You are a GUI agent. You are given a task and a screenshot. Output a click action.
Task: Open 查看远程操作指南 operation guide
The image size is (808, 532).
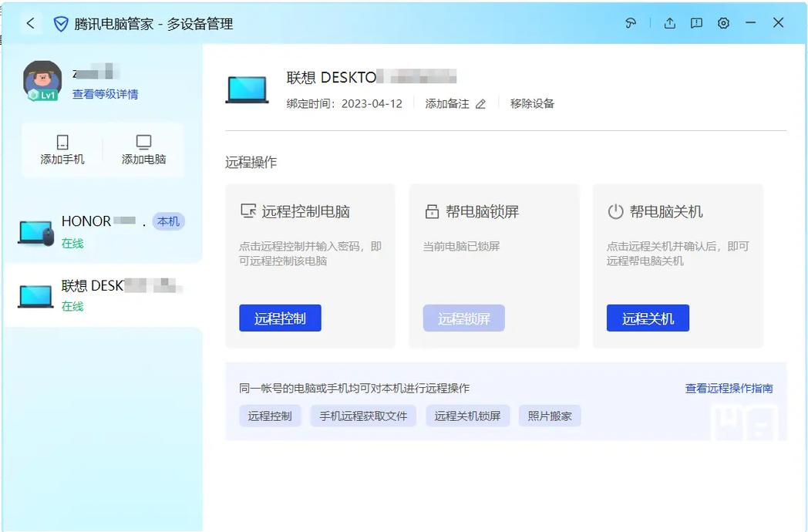point(728,388)
